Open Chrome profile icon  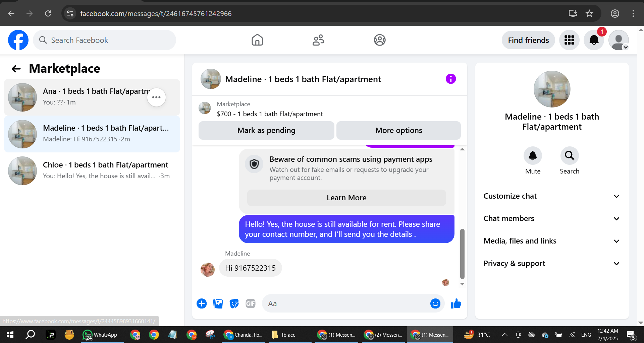point(615,13)
